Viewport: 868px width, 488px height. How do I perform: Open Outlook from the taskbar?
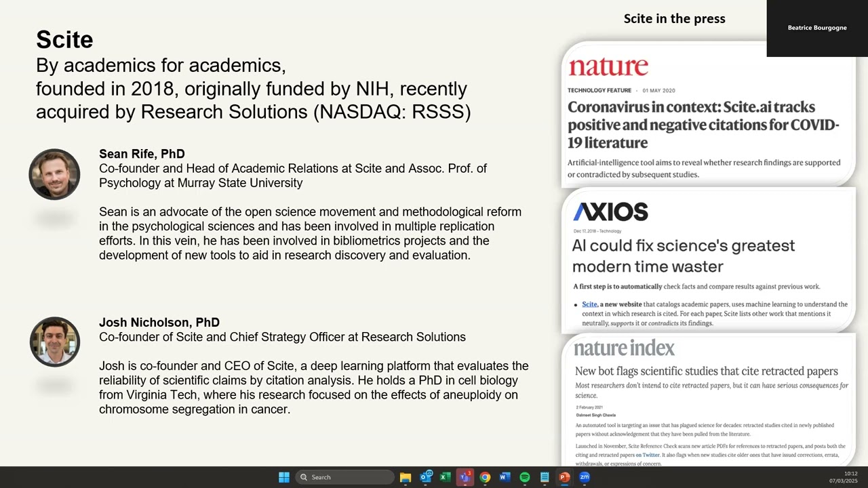(426, 477)
